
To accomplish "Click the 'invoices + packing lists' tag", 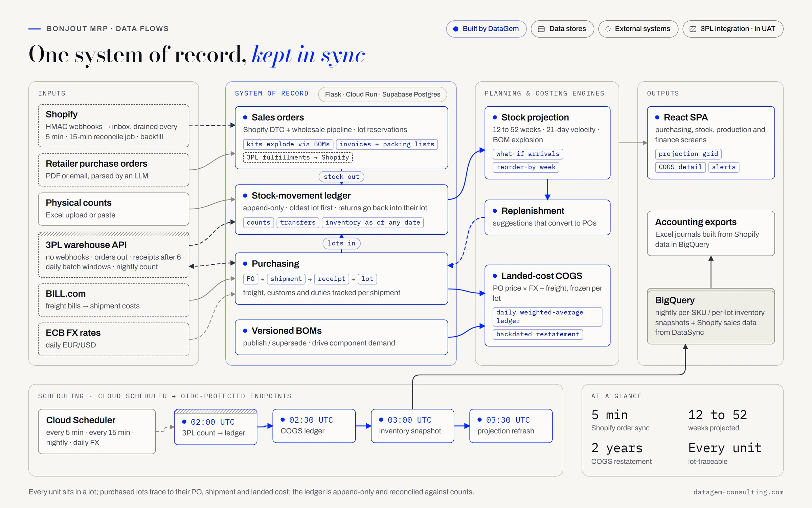I will pos(387,144).
